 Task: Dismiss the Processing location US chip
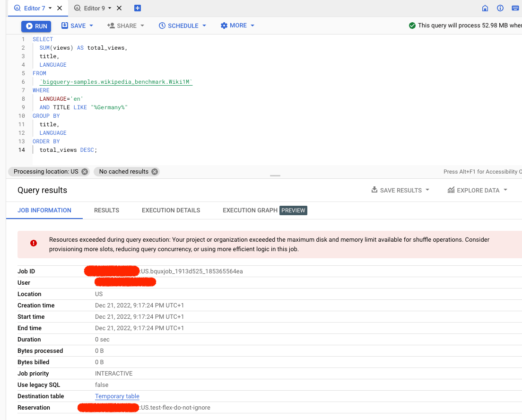tap(85, 172)
